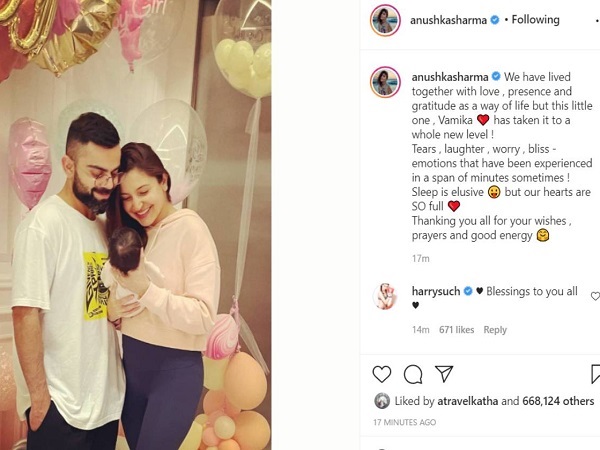View the 671 likes on the comment
The width and height of the screenshot is (600, 450).
click(457, 330)
